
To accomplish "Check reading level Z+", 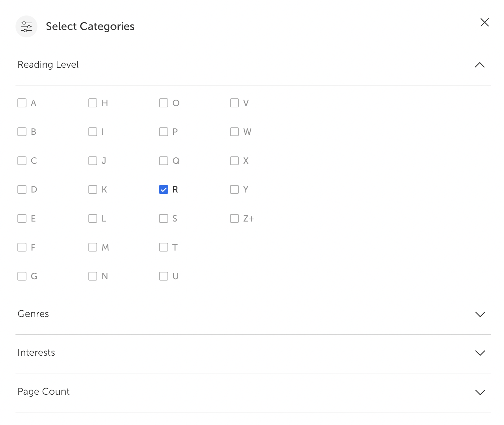I will click(234, 218).
